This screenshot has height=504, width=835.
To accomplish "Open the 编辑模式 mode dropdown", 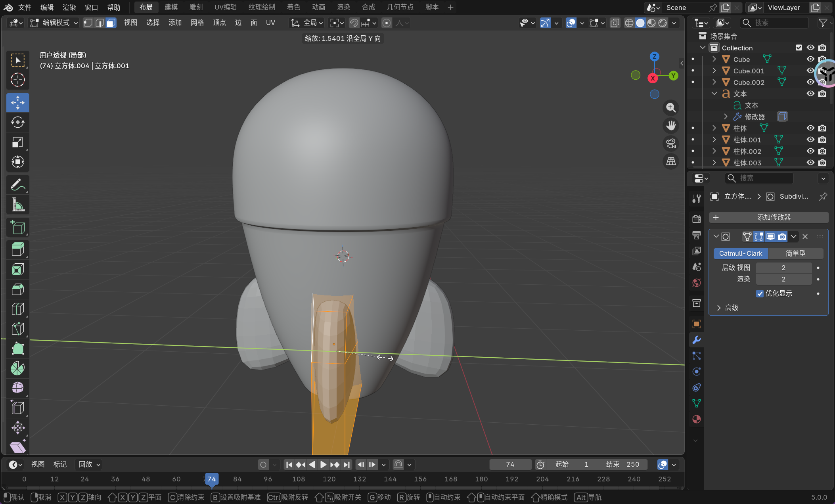I will click(x=54, y=23).
